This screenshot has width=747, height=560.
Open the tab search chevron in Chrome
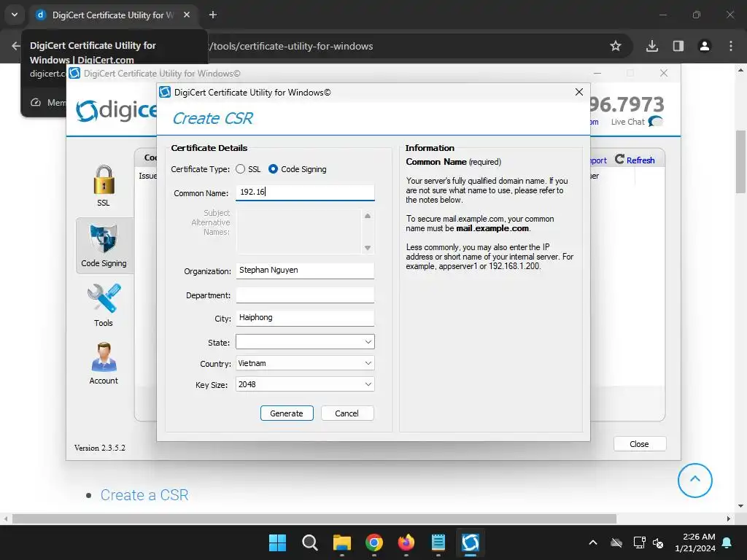[x=15, y=15]
